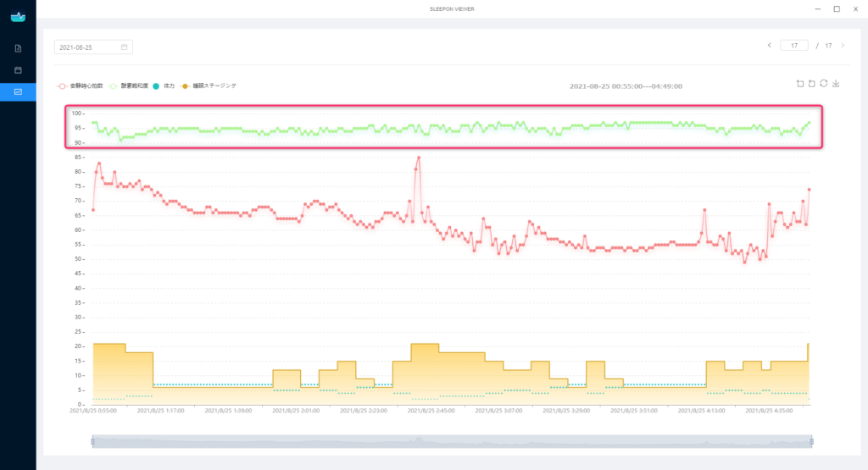Toggle the 酸素飽和度 legend series

(129, 86)
